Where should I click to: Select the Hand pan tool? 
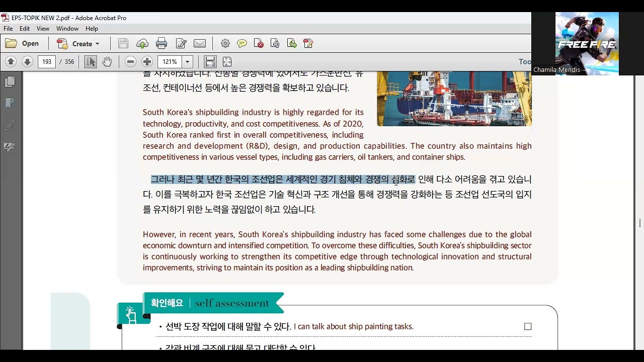click(x=107, y=62)
